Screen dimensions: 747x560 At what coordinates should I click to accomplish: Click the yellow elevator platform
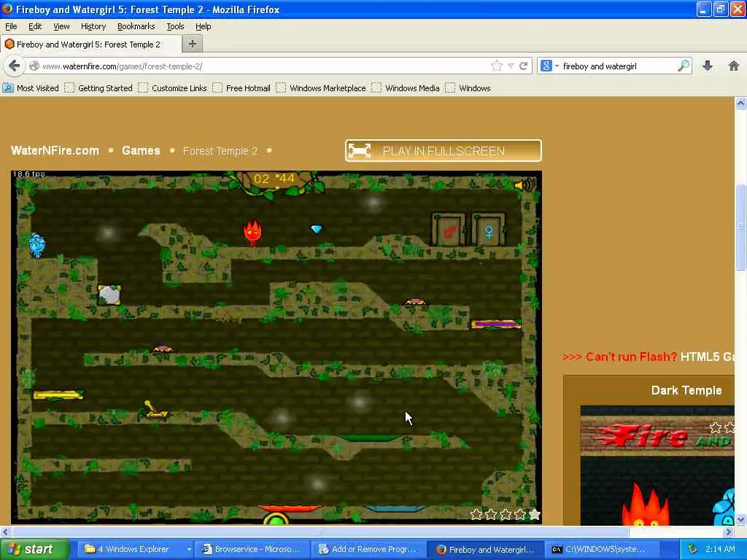58,394
